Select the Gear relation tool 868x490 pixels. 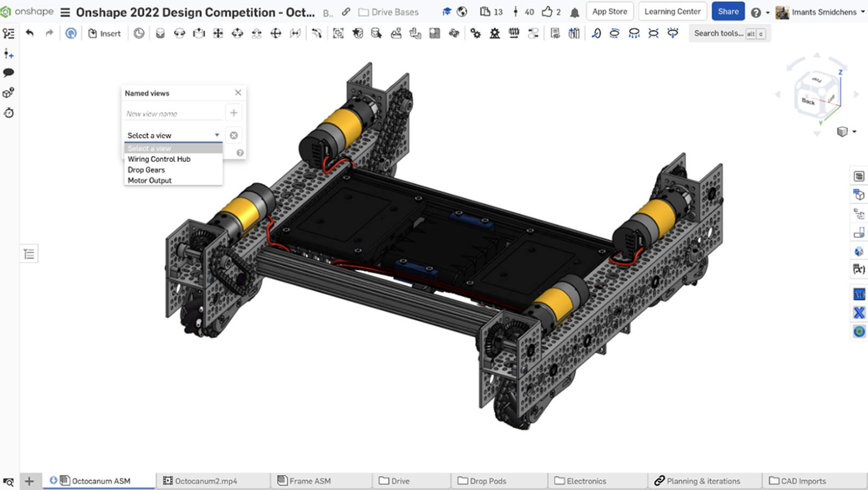point(476,33)
